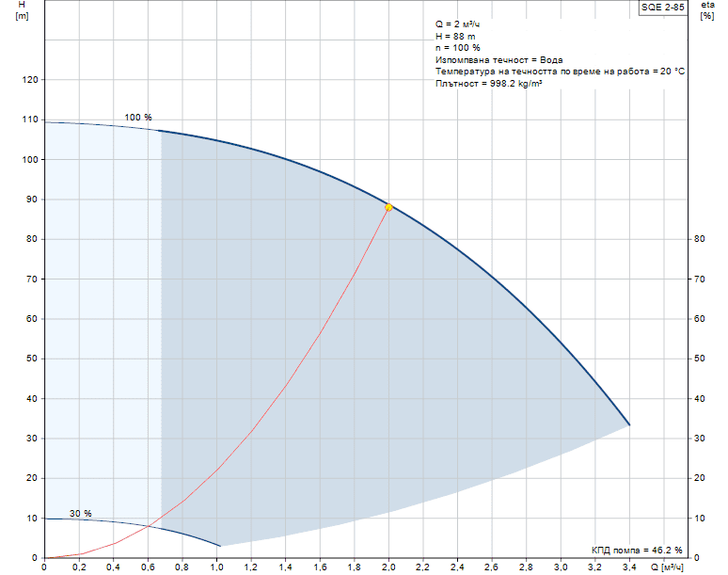
Task: Click the 30 % speed curve label
Action: [80, 514]
